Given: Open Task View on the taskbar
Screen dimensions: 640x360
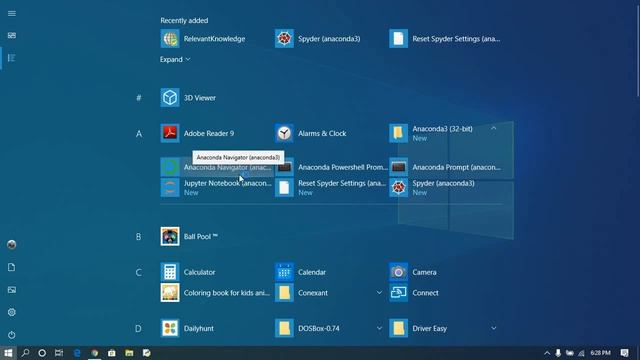Looking at the screenshot, I should [x=59, y=353].
